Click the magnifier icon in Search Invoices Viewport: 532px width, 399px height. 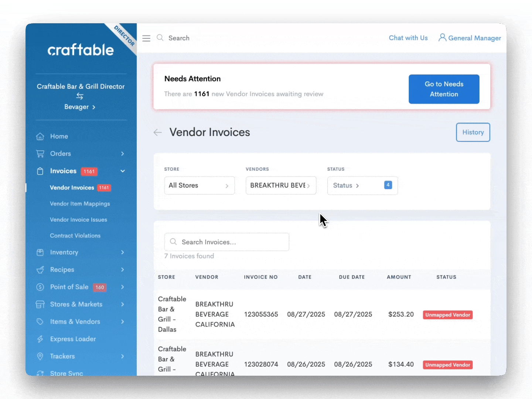pos(173,242)
